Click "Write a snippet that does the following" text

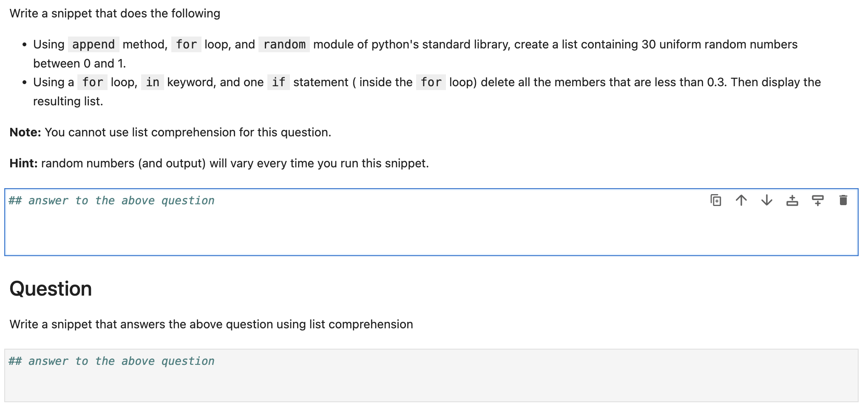115,14
